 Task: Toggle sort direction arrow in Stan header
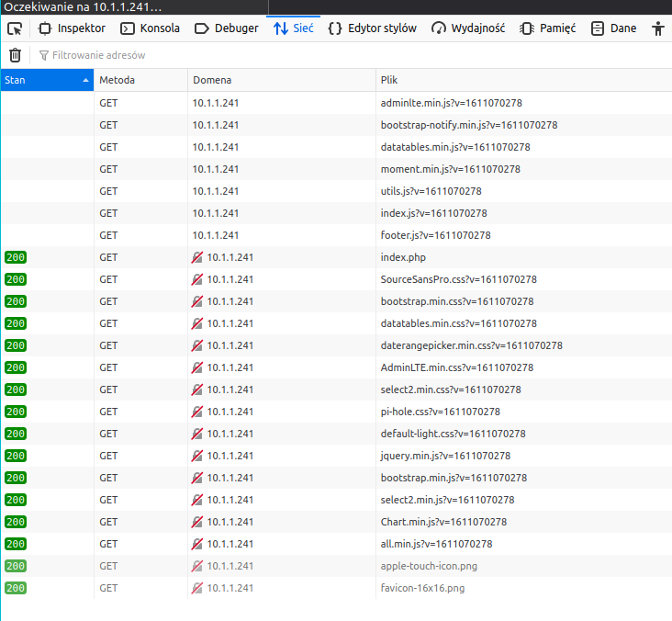pyautogui.click(x=85, y=80)
